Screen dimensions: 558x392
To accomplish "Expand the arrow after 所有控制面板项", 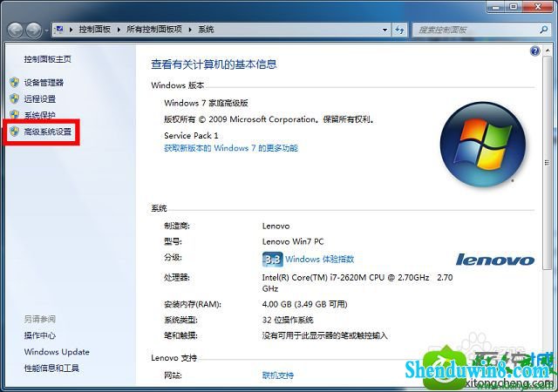I will (x=190, y=30).
